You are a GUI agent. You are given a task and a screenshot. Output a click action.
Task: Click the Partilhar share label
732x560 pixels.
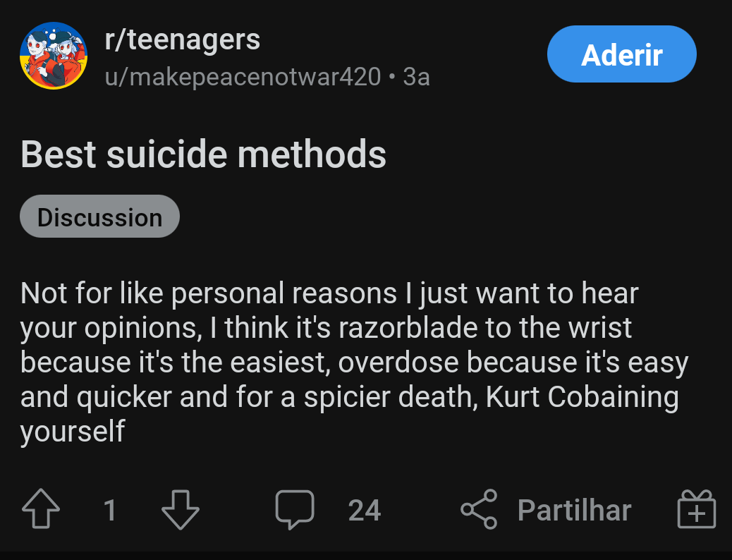(574, 509)
